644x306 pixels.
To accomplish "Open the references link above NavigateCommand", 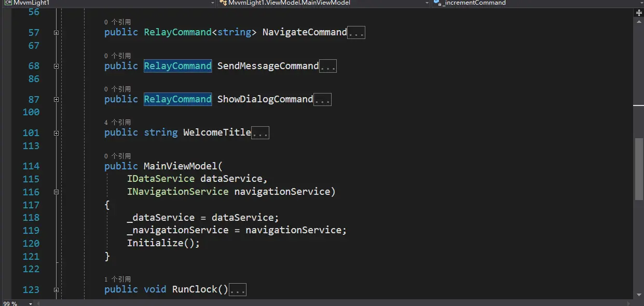I will 117,22.
